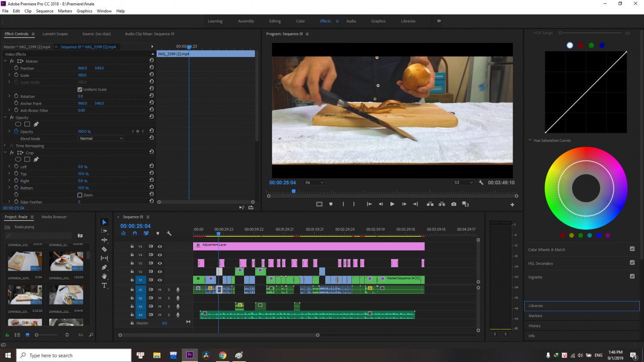Viewport: 644px width, 362px height.
Task: Play the sequence in Program monitor
Action: (392, 204)
